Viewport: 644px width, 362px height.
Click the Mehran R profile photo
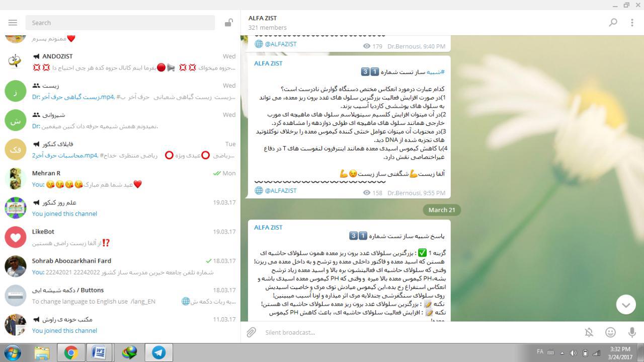pyautogui.click(x=16, y=179)
